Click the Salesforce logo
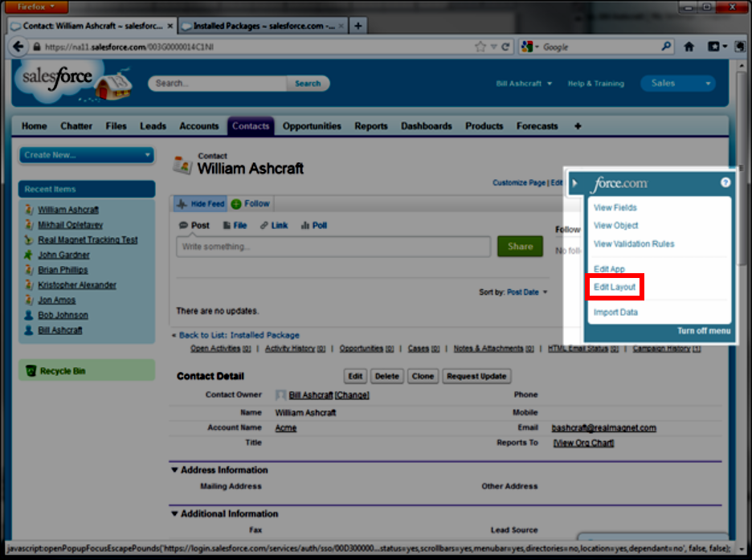Screen dimensions: 752x560 58,78
